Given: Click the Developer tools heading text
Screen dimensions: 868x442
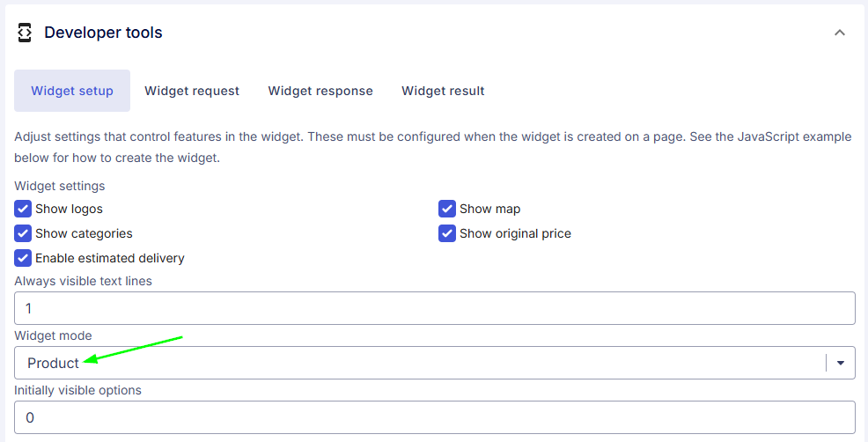Looking at the screenshot, I should point(103,33).
